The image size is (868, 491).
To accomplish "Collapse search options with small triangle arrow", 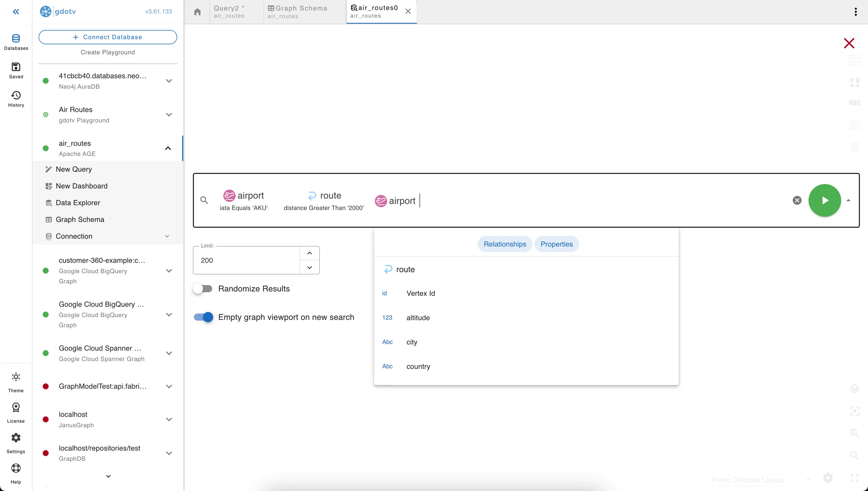I will click(x=848, y=200).
